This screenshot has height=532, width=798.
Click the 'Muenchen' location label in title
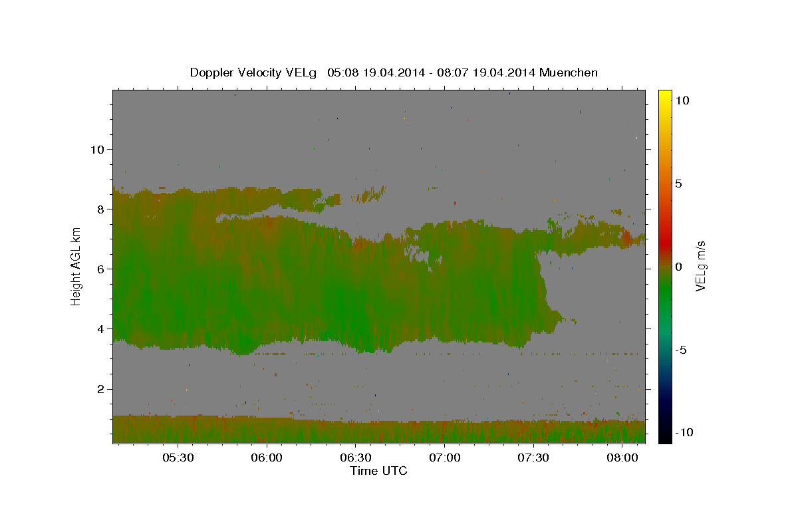point(569,72)
